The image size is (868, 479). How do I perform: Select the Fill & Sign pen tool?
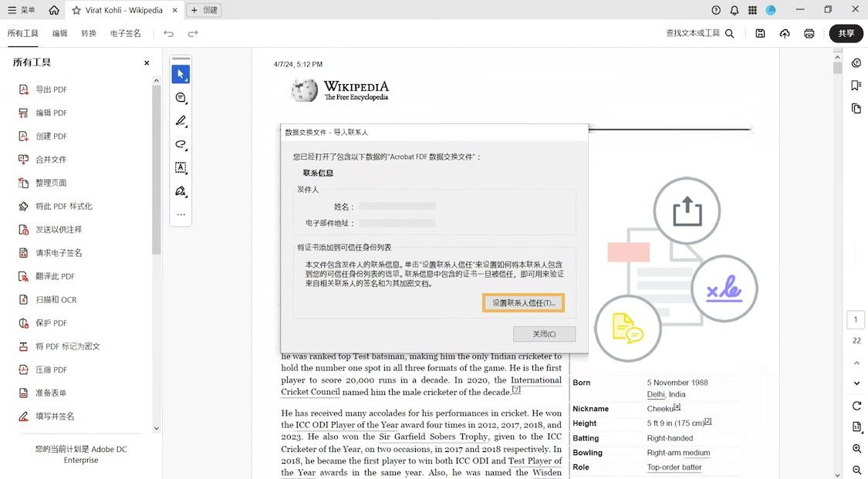pyautogui.click(x=181, y=191)
